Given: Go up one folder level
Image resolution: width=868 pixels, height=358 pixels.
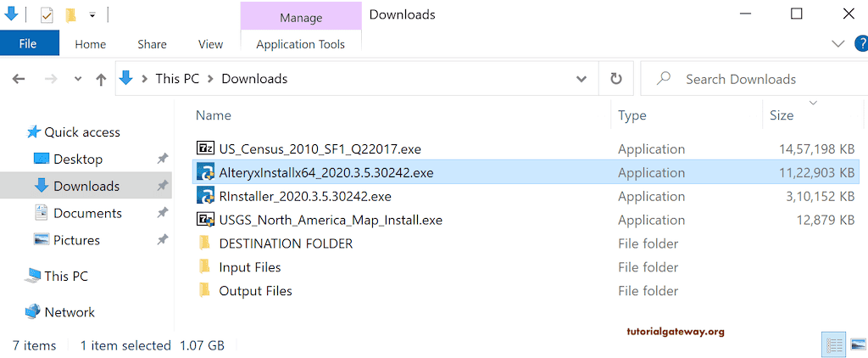Looking at the screenshot, I should coord(101,80).
